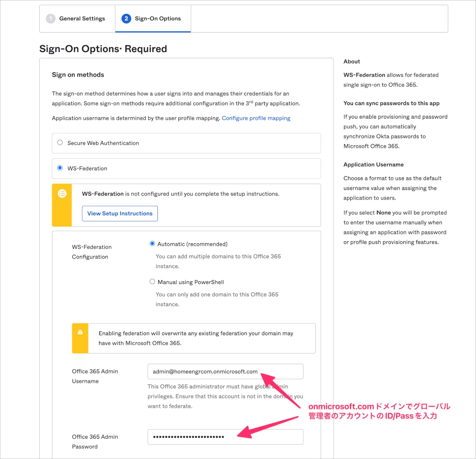
Task: Click the step 2 number badge
Action: [x=126, y=19]
